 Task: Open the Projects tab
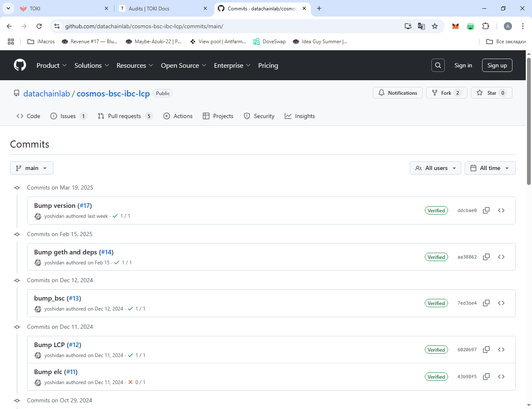click(x=218, y=116)
